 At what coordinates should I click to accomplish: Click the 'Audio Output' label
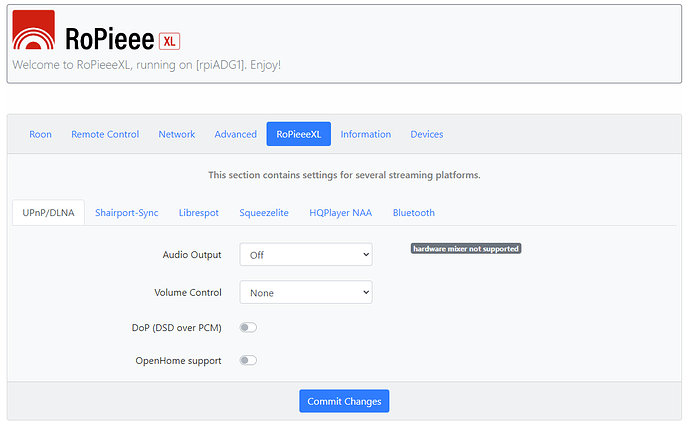192,255
